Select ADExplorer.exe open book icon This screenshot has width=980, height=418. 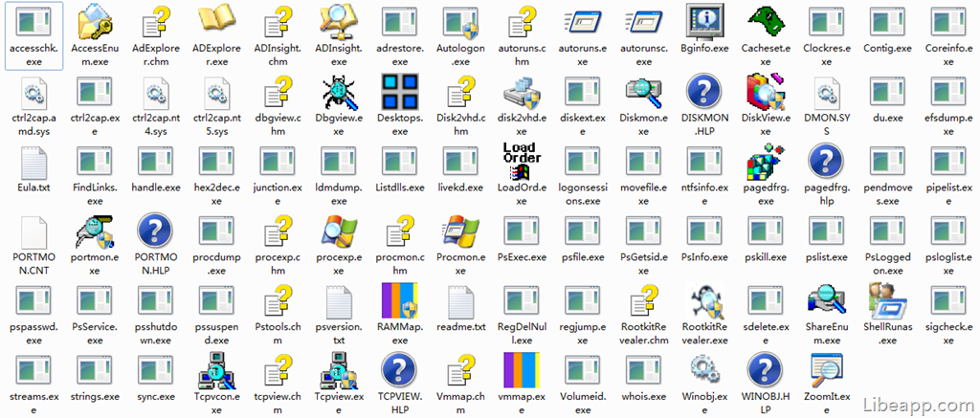point(217,20)
